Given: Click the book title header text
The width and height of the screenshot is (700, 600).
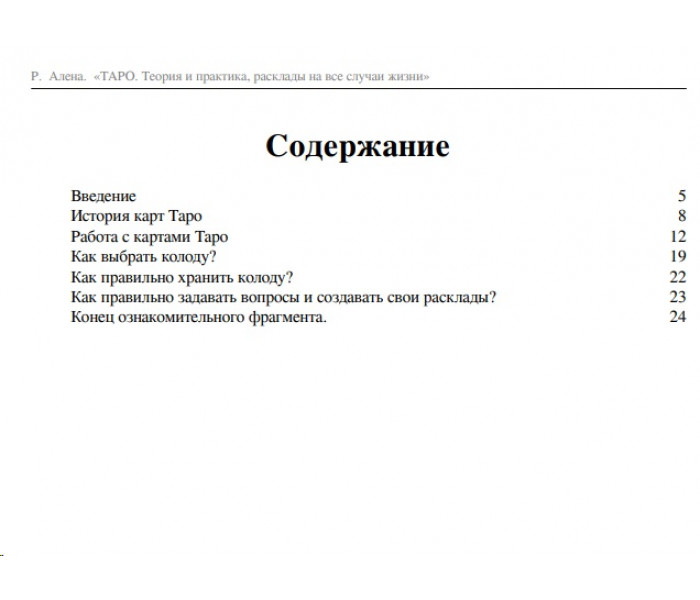Looking at the screenshot, I should click(x=261, y=76).
